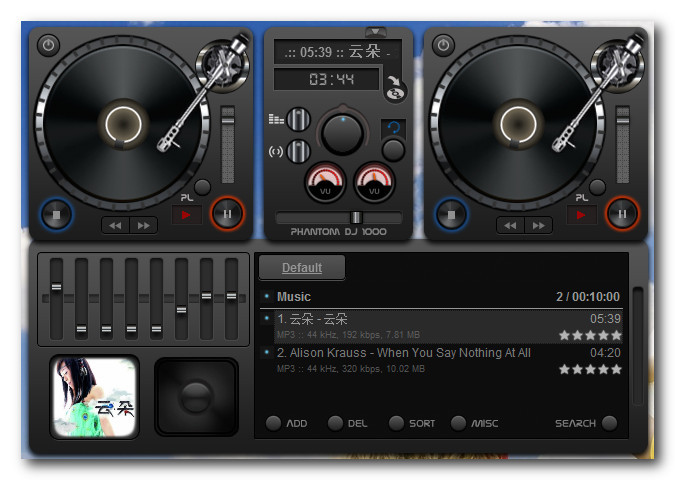Screen dimensions: 675x480
Task: Open the MISC menu button
Action: coord(474,423)
